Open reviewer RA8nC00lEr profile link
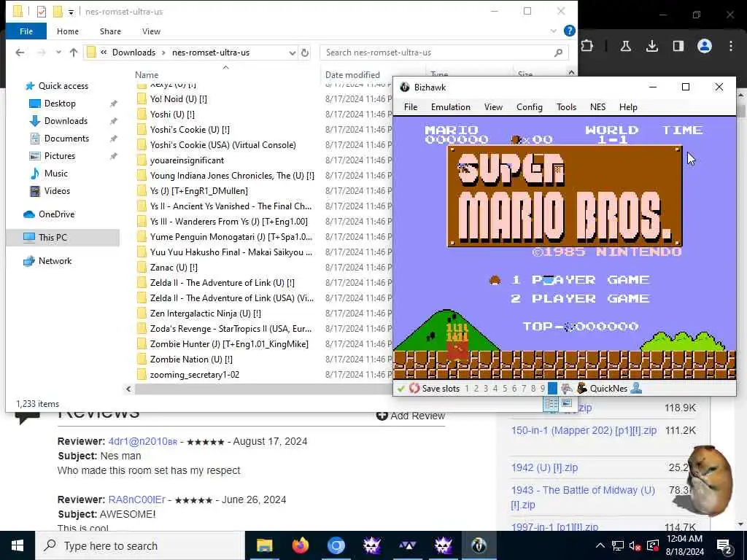747x560 pixels. click(136, 499)
